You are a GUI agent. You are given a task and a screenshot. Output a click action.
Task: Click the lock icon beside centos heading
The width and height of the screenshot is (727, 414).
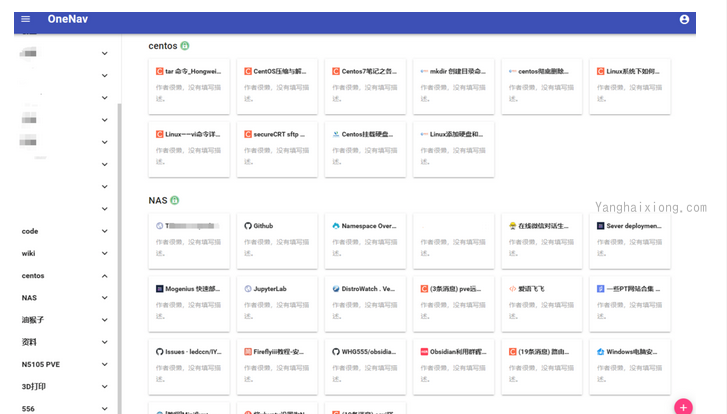click(185, 45)
